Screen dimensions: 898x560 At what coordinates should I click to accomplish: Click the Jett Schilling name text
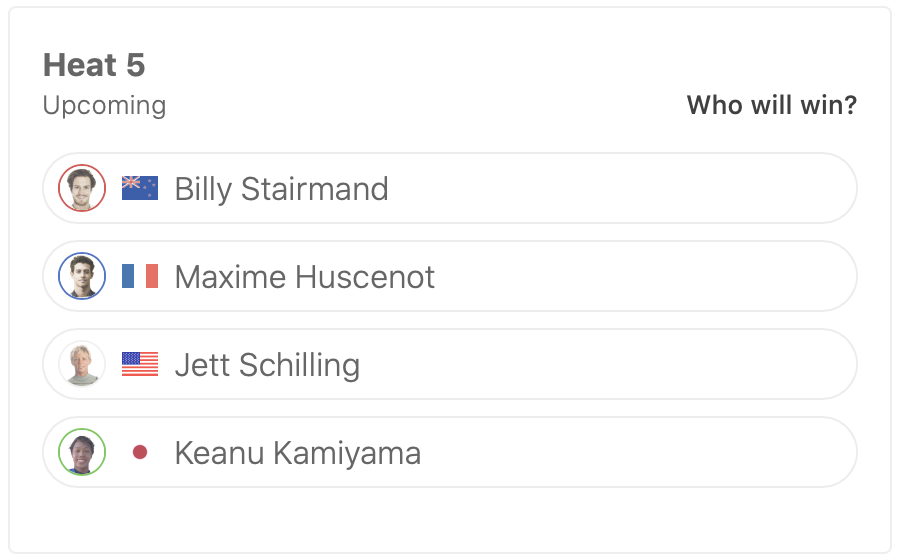point(267,365)
